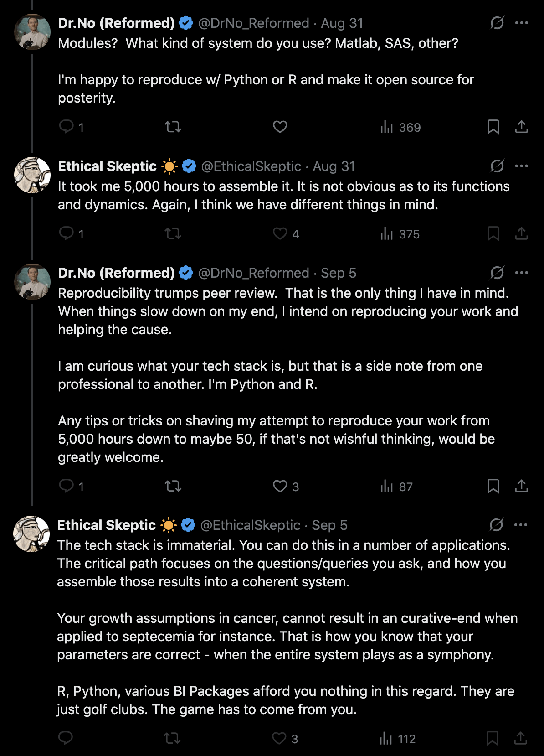The height and width of the screenshot is (756, 544).
Task: View analytics for tweet with 112 views
Action: point(397,739)
